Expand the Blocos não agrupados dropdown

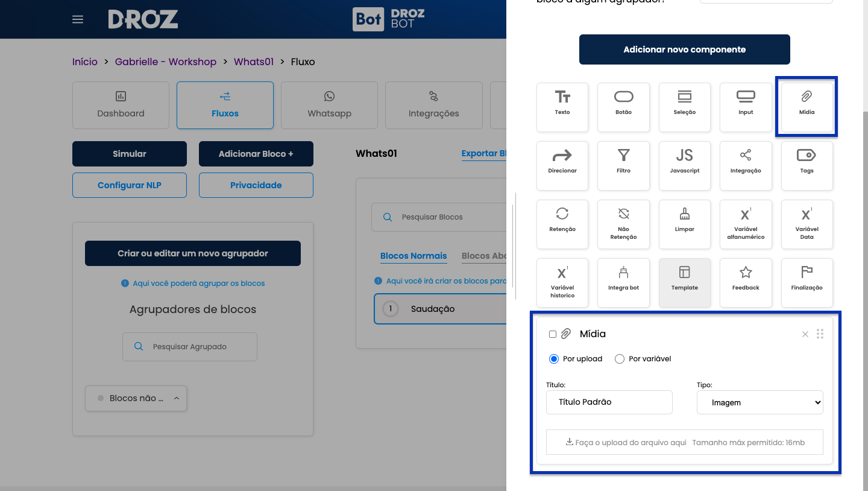click(136, 398)
